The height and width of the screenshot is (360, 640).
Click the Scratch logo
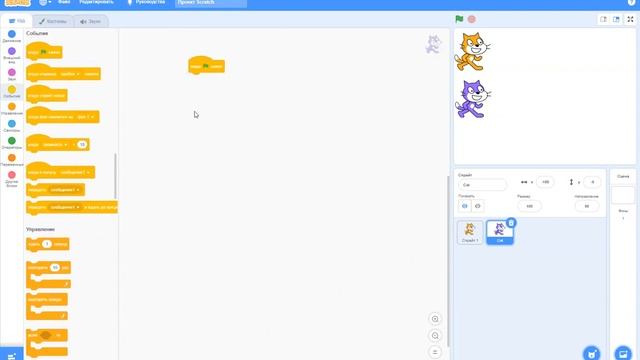[18, 2]
